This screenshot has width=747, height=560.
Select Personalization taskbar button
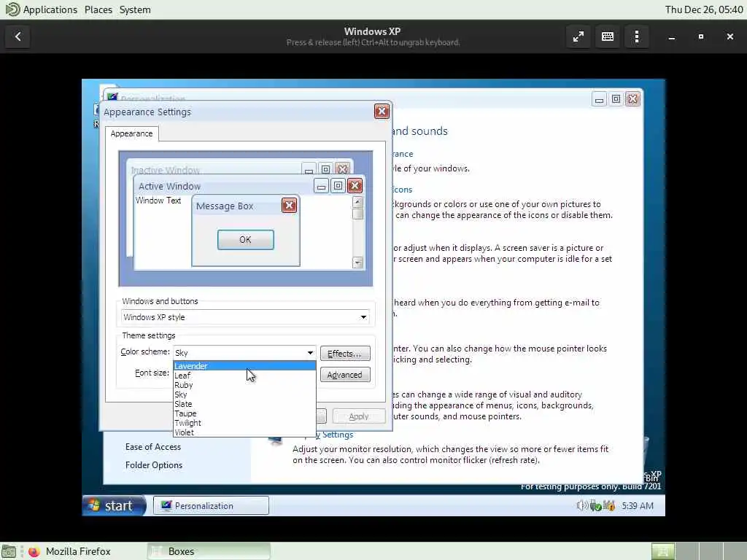click(x=211, y=506)
